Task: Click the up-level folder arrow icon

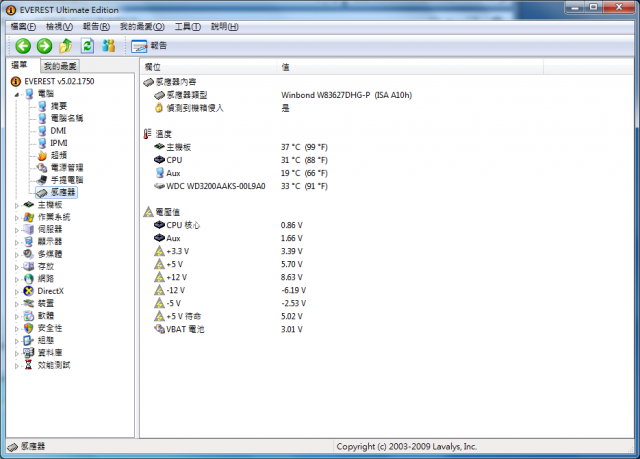Action: click(66, 46)
